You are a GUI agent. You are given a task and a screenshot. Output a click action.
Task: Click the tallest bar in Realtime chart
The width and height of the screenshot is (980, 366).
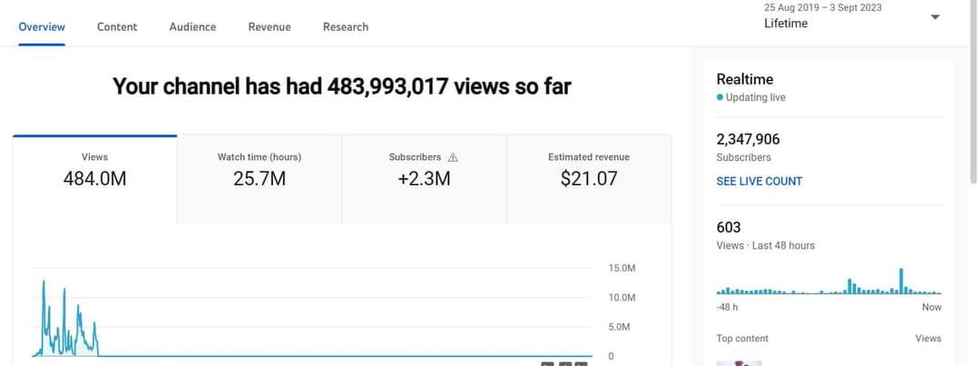coord(901,281)
